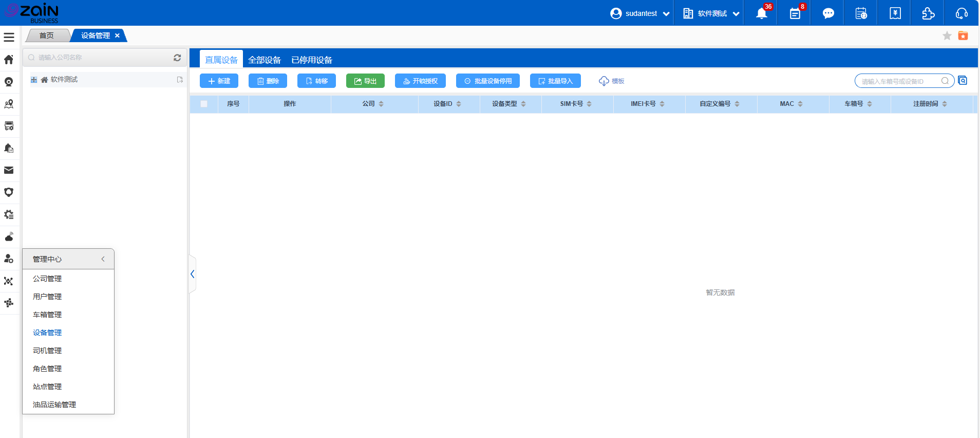Open the network nodes sidebar icon
This screenshot has height=438, width=980.
[x=9, y=281]
